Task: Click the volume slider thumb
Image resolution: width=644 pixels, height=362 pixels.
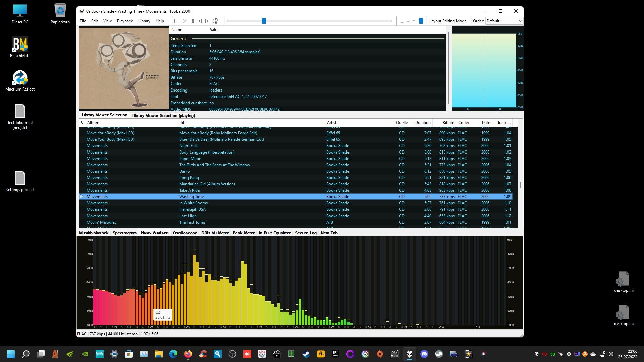Action: (421, 21)
